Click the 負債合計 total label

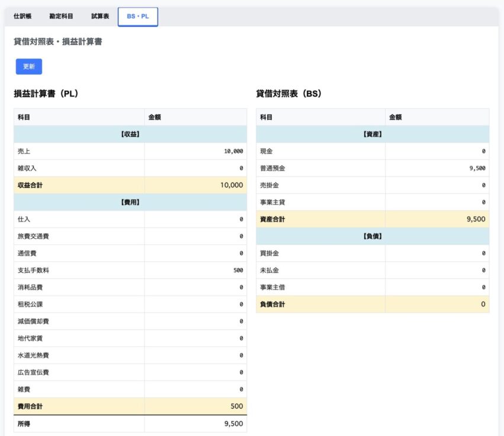tap(272, 304)
